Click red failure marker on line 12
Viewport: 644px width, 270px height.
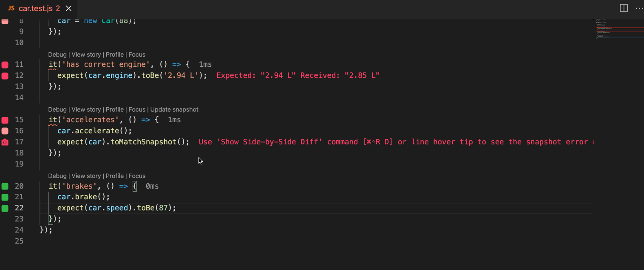[5, 76]
